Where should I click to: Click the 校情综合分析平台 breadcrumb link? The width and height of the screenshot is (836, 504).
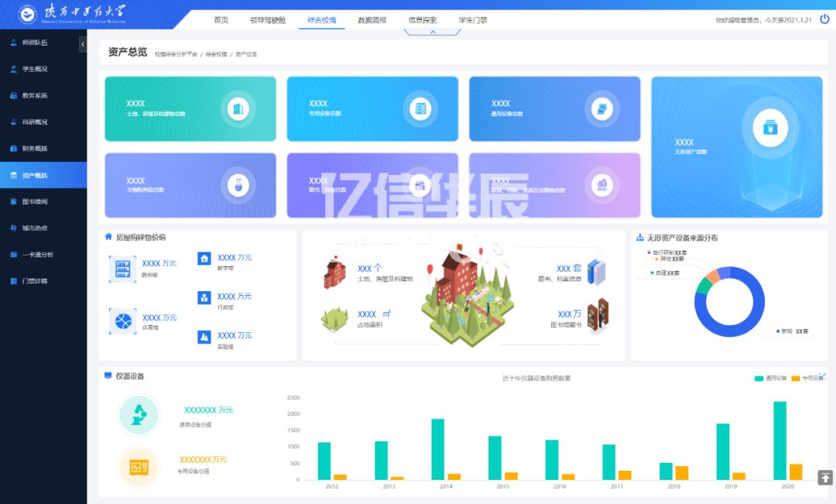pyautogui.click(x=176, y=53)
